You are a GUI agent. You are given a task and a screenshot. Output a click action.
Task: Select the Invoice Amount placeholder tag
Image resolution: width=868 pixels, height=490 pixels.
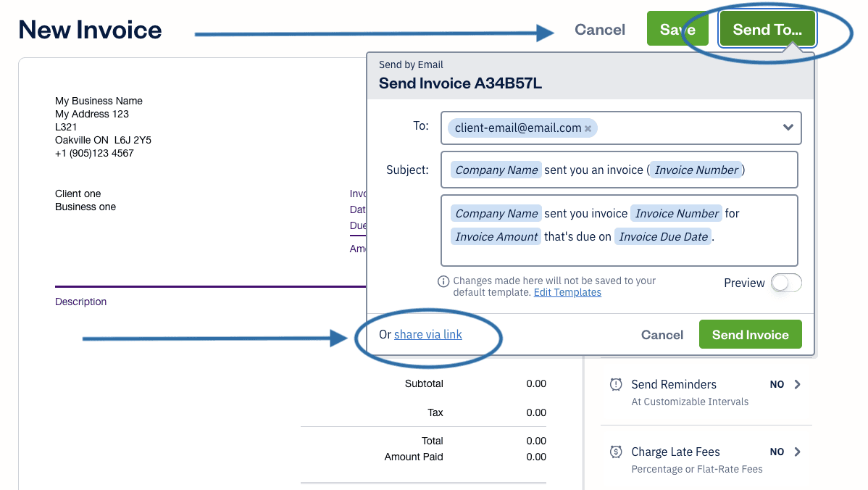click(496, 236)
